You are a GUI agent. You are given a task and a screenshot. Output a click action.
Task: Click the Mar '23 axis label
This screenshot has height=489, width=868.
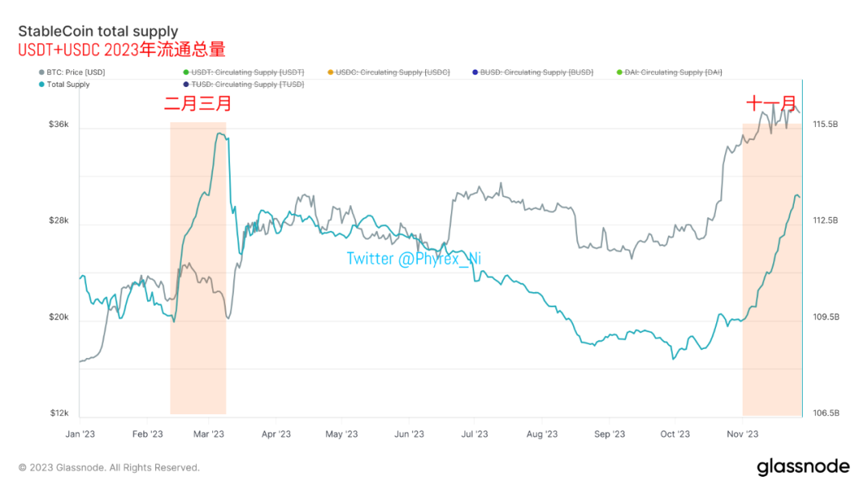pos(209,434)
